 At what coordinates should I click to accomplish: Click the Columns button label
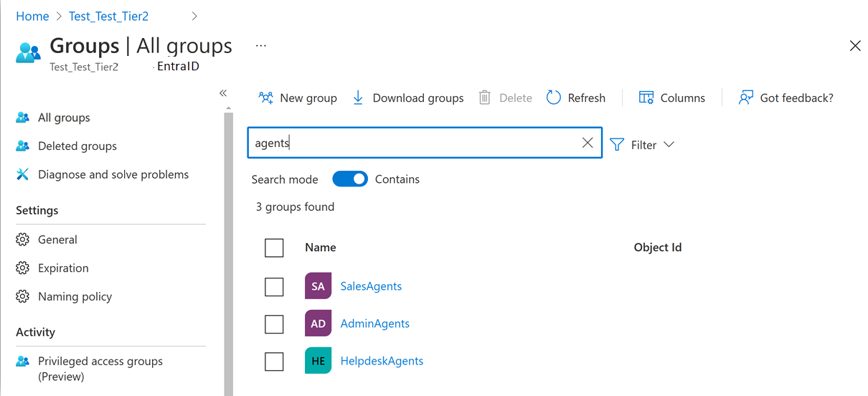coord(683,98)
